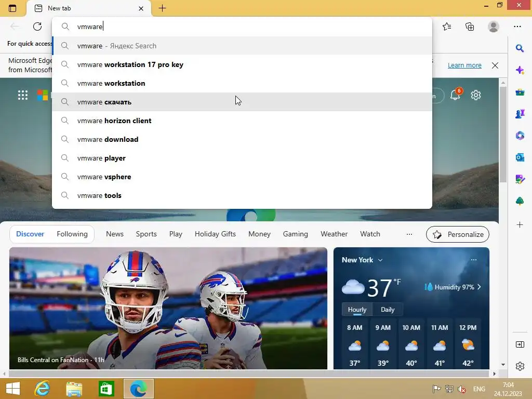Viewport: 532px width, 399px height.
Task: Open the Watch category
Action: pyautogui.click(x=370, y=234)
